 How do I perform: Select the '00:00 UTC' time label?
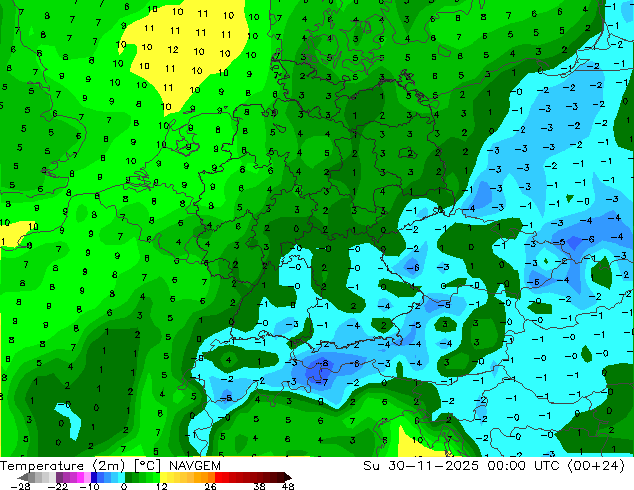(523, 466)
